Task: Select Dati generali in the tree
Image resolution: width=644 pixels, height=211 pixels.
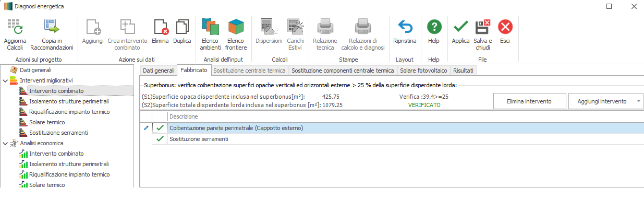Action: click(x=35, y=70)
